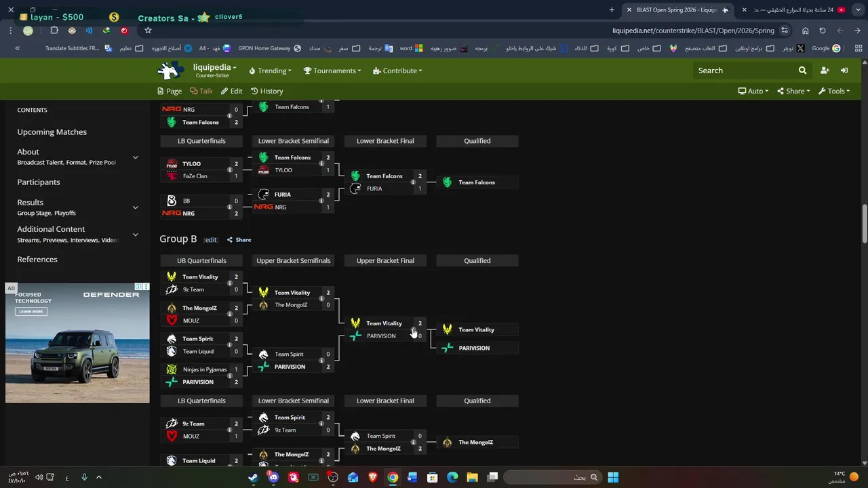Jump to References section
Screen dimensions: 868x488
click(x=37, y=260)
